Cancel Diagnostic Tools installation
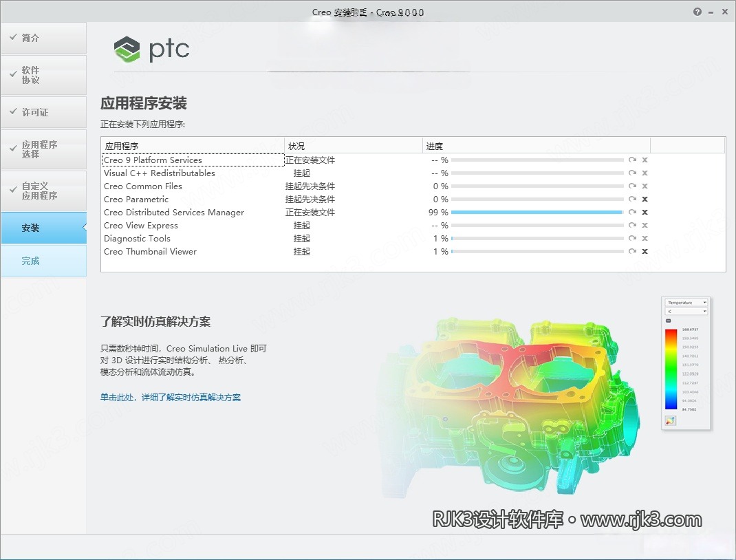The width and height of the screenshot is (736, 560). 645,239
